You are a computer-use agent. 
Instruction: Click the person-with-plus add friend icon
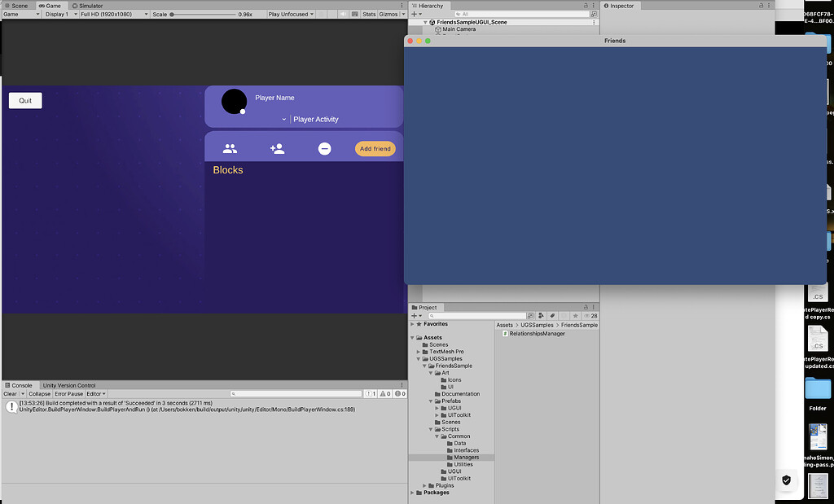tap(276, 147)
